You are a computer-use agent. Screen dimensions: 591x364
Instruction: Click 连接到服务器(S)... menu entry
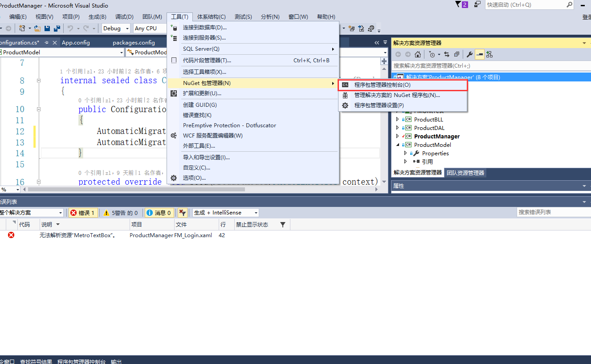coord(253,38)
